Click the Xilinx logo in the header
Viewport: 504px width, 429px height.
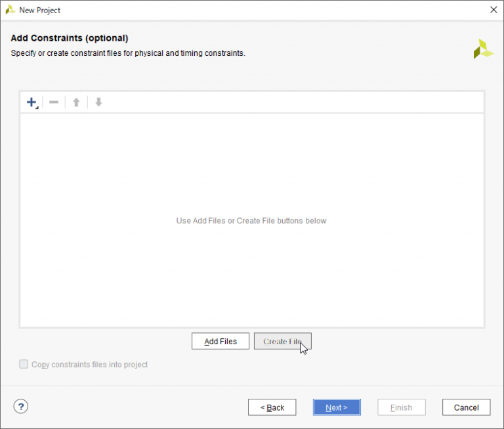click(483, 49)
